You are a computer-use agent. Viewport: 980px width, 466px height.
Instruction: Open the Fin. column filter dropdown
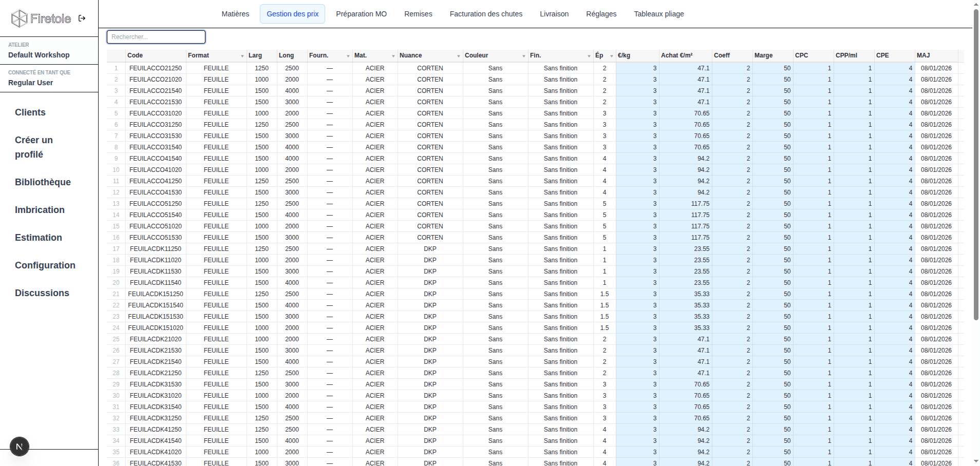pyautogui.click(x=589, y=56)
